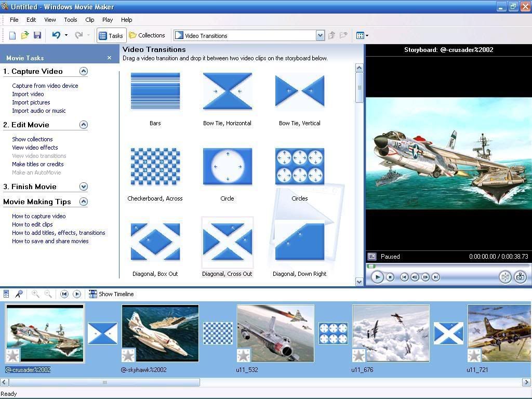This screenshot has height=399, width=532.
Task: Select the @-skyhawk%2002 storyboard clip
Action: [x=160, y=333]
